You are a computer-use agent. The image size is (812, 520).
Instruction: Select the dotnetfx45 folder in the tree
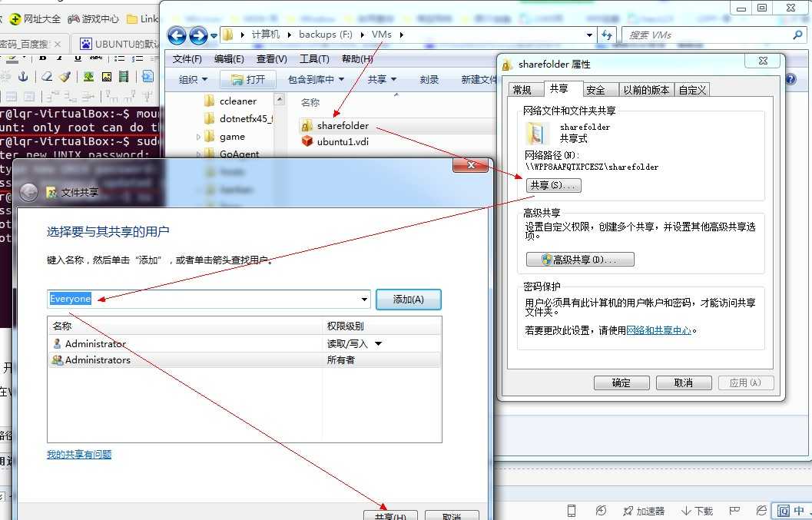pyautogui.click(x=239, y=118)
